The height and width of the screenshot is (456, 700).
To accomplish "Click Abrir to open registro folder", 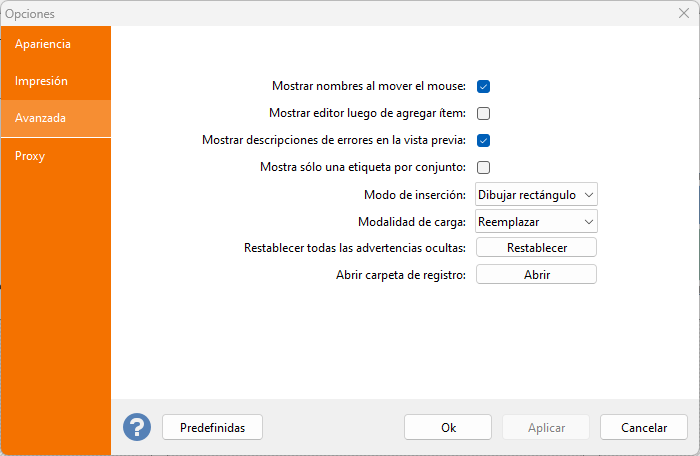I will (536, 274).
